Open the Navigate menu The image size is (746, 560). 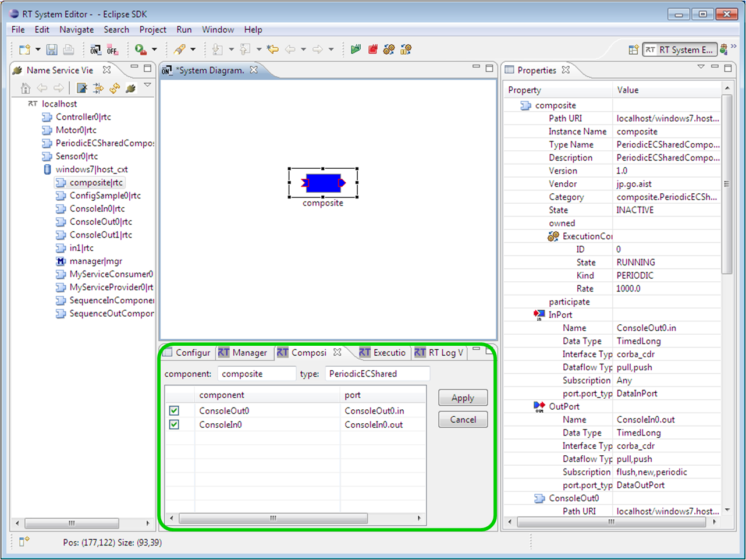pyautogui.click(x=76, y=30)
